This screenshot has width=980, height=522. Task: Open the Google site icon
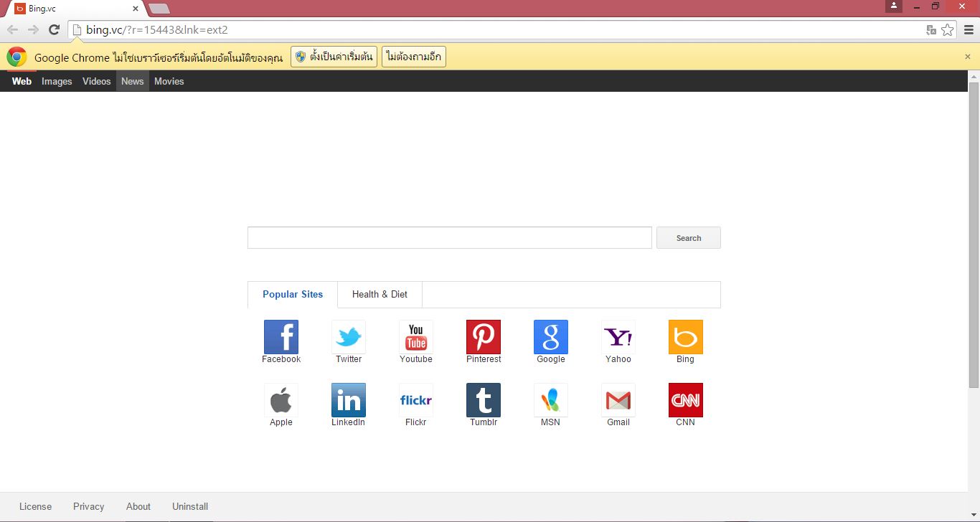click(x=551, y=337)
